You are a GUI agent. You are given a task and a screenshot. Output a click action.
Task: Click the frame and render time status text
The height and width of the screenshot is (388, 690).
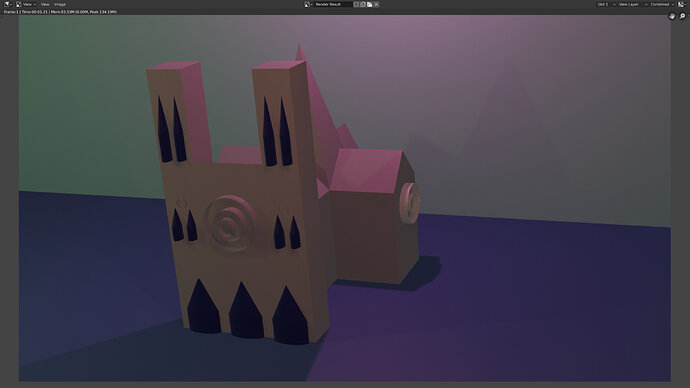click(x=60, y=12)
